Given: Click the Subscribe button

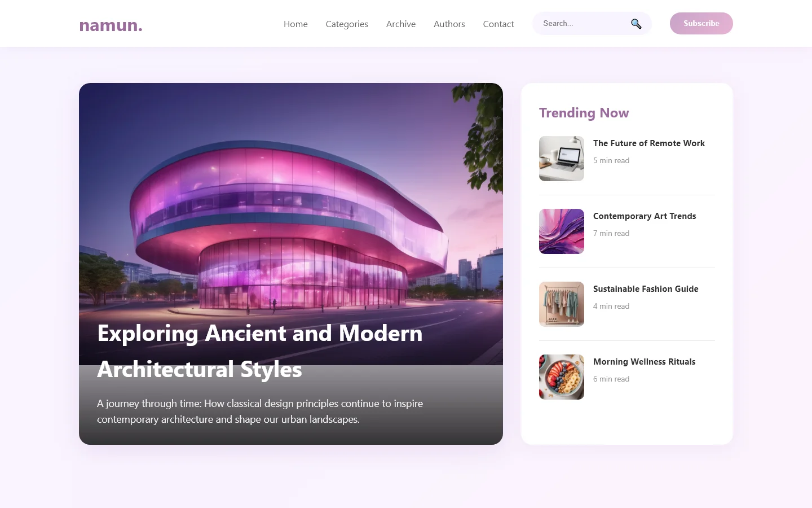Looking at the screenshot, I should pos(701,23).
